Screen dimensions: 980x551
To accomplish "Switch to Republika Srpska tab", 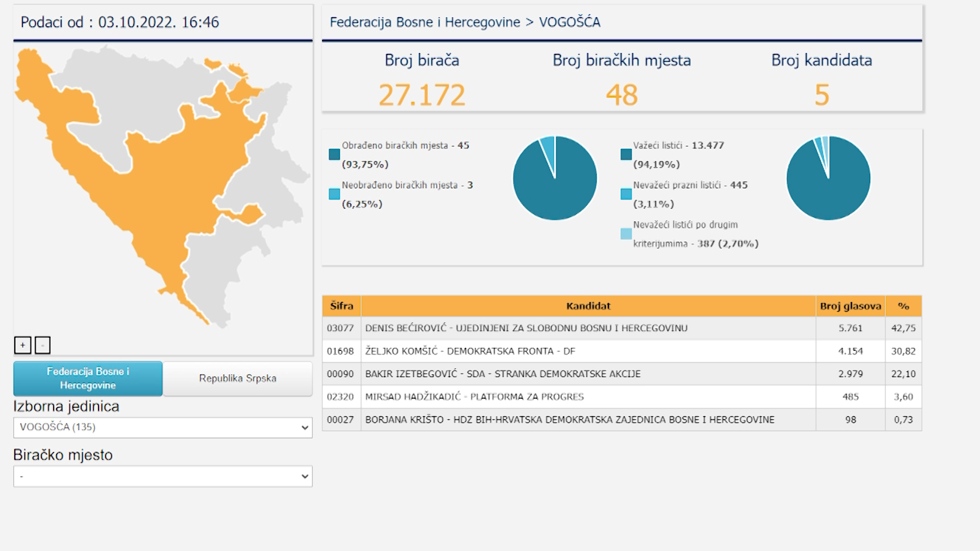I will pos(237,379).
